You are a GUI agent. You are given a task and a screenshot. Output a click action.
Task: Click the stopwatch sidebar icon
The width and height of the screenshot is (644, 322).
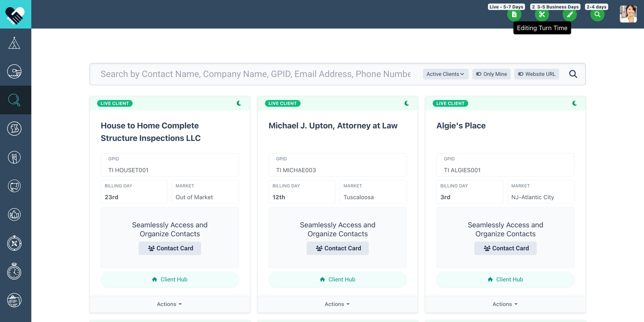point(14,272)
